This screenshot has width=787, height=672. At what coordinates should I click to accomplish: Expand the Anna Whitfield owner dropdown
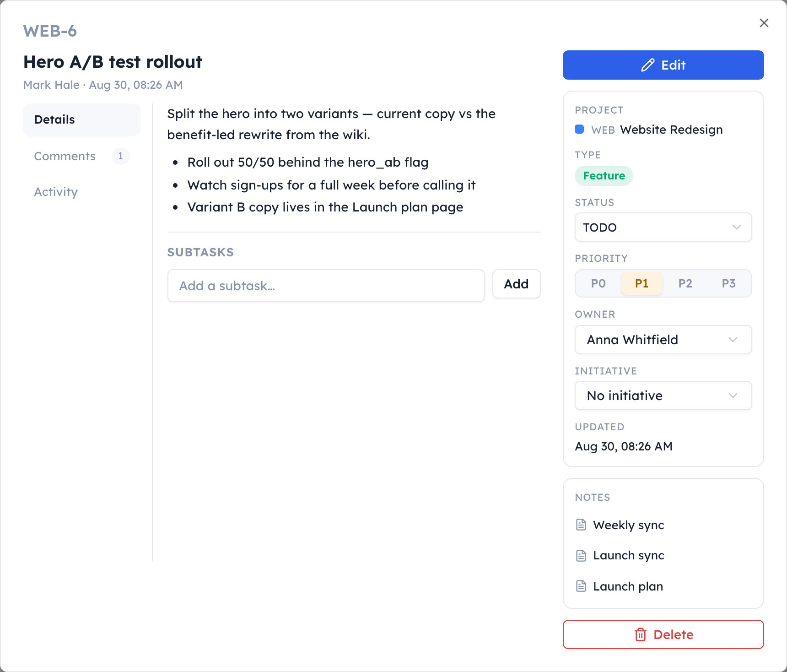(x=663, y=340)
